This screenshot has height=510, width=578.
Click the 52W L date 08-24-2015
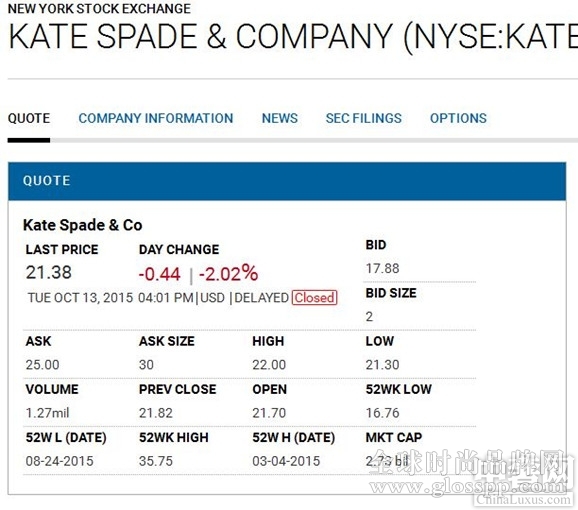(59, 461)
